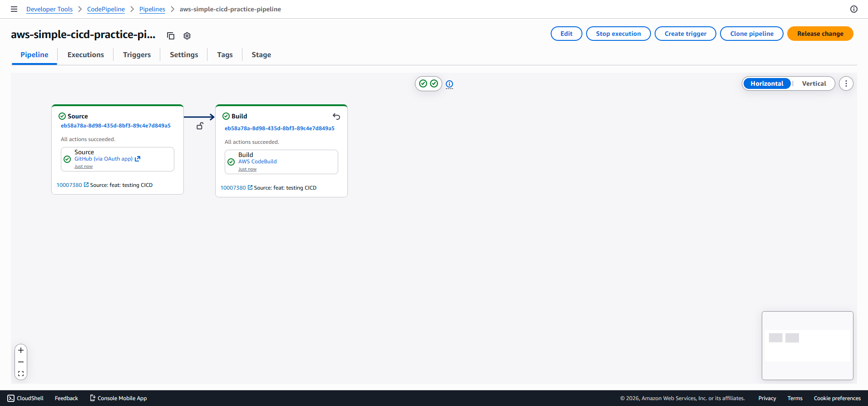Click the Build stage rollback icon
The image size is (868, 406).
coord(336,117)
